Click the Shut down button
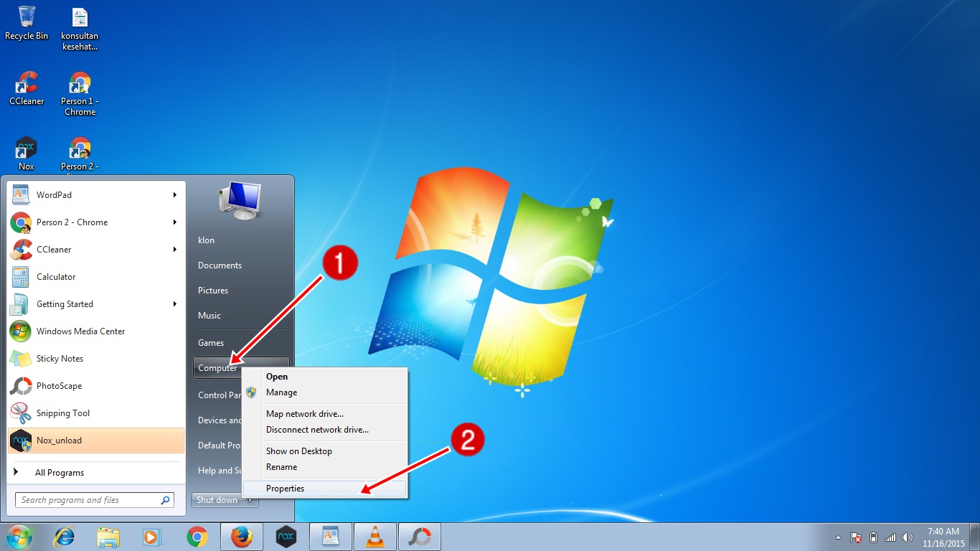This screenshot has width=980, height=551. [217, 500]
